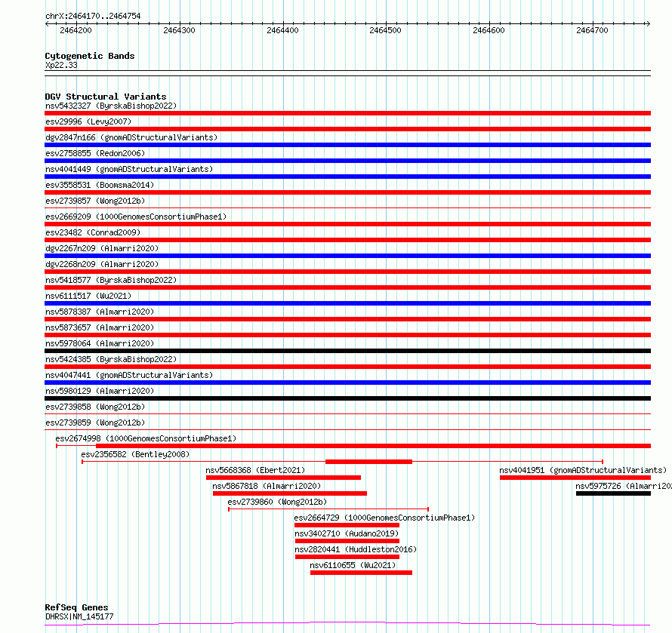
Task: Click the red bar under esv23482 Conrad2009
Action: [x=347, y=240]
